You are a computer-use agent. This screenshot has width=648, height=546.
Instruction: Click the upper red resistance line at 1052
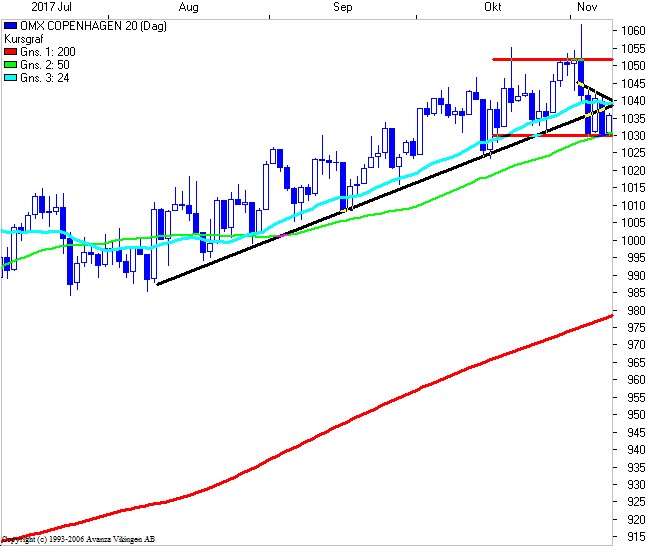553,60
